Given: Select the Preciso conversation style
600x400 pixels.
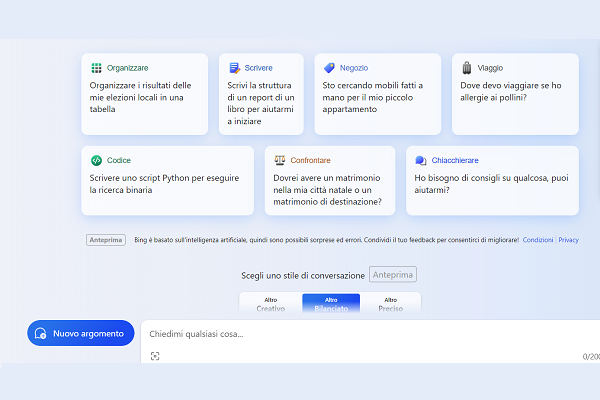Looking at the screenshot, I should tap(391, 303).
